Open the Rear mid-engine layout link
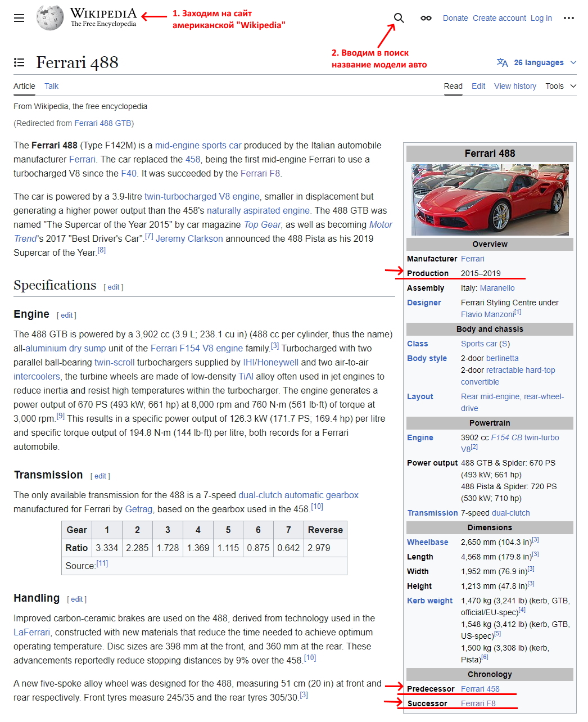Screen dimensions: 588x722 pyautogui.click(x=512, y=402)
